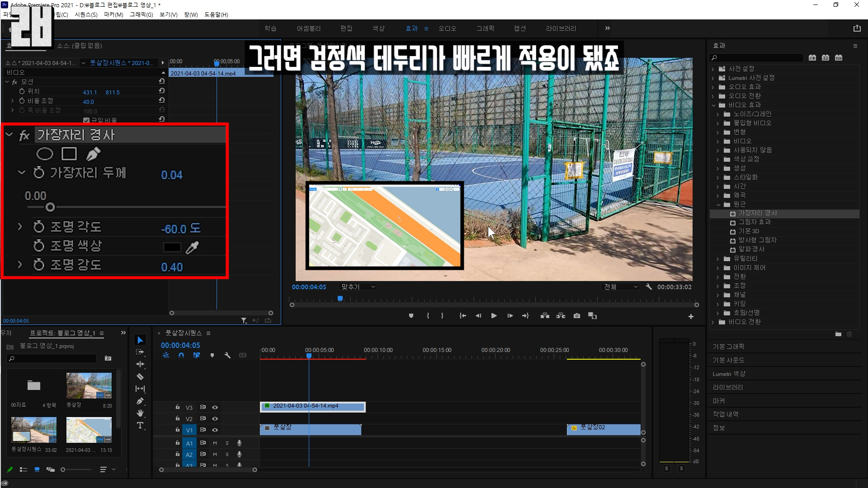Select the Type tool
Viewport: 868px width, 488px height.
pyautogui.click(x=140, y=426)
